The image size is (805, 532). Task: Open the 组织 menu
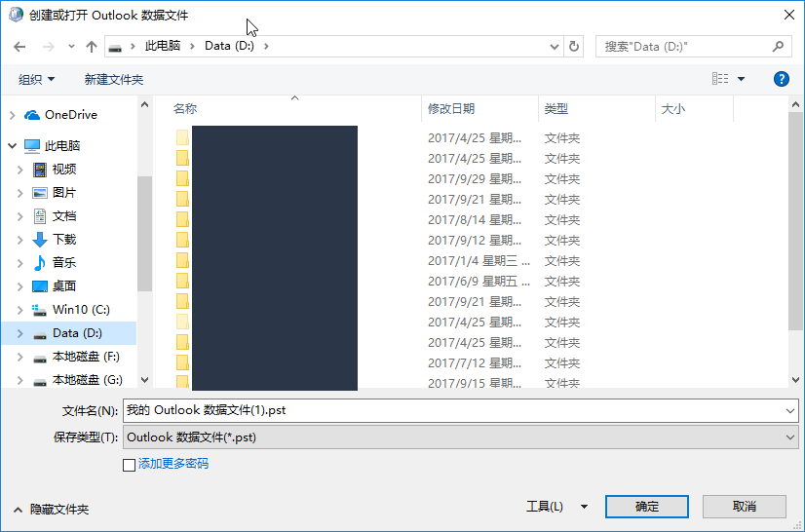point(36,80)
